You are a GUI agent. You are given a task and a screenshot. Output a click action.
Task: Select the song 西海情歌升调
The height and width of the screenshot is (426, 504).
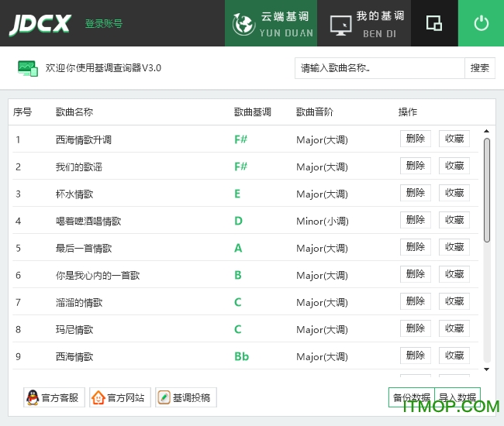pos(84,140)
